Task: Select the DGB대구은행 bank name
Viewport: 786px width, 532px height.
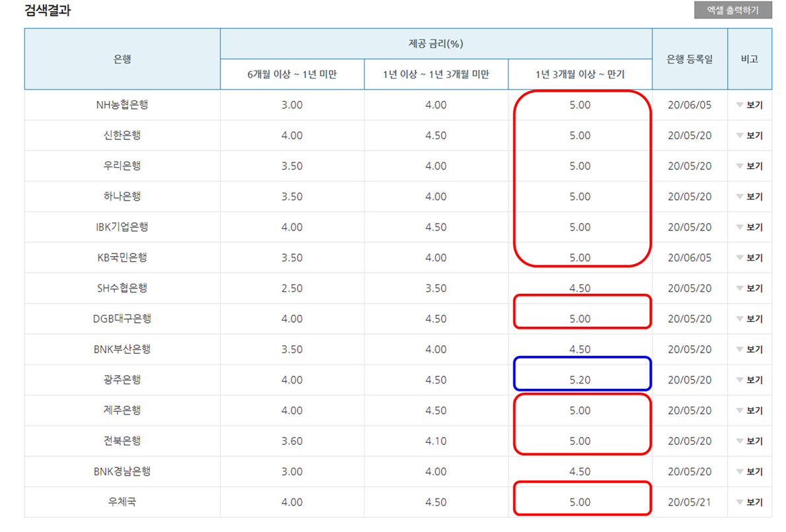Action: point(122,319)
